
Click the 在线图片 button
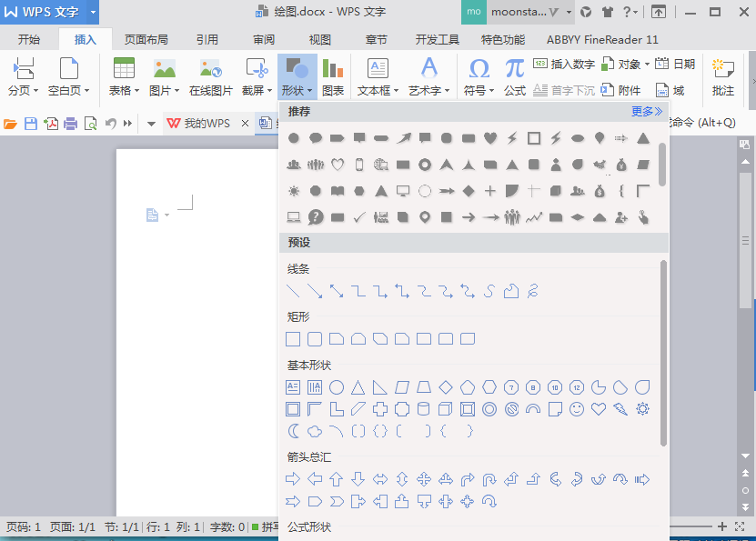click(211, 76)
